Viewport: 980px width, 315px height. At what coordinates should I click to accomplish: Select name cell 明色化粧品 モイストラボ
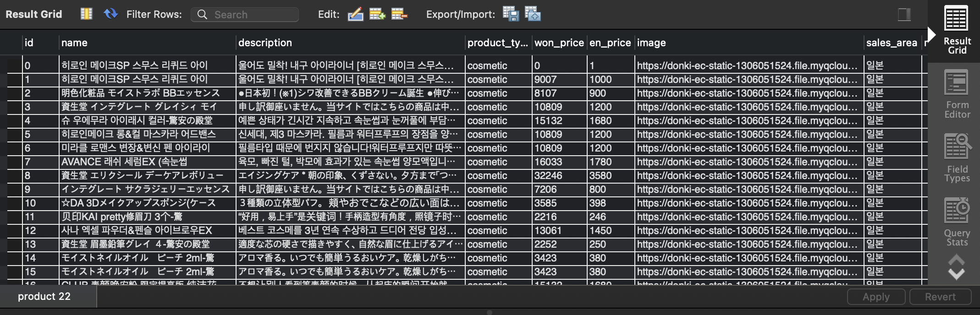point(147,93)
